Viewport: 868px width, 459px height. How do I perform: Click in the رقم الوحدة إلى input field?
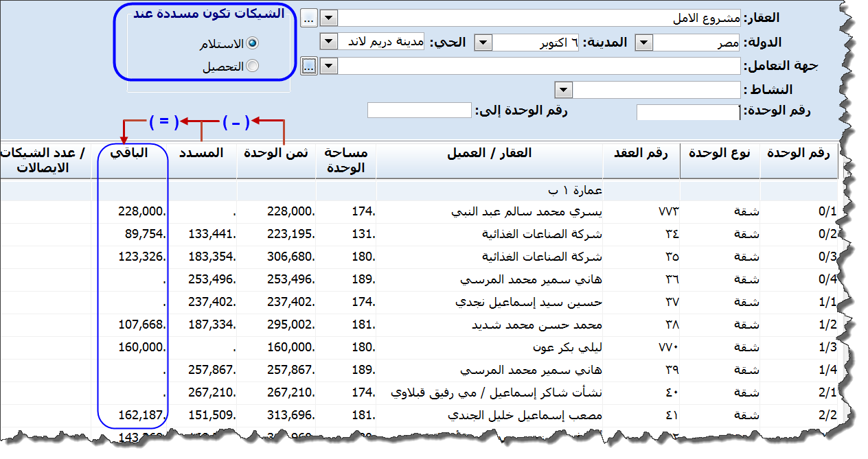click(x=419, y=110)
